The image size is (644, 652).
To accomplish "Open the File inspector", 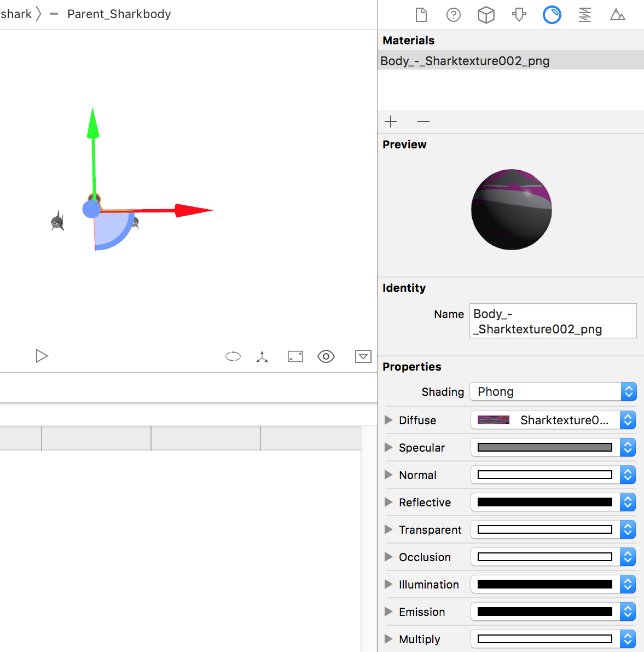I will 421,15.
